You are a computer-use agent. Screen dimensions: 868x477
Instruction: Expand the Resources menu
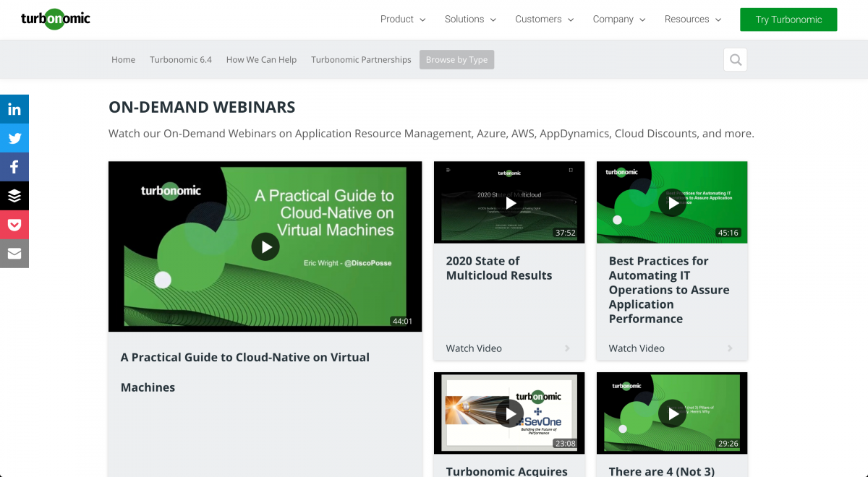click(x=693, y=20)
